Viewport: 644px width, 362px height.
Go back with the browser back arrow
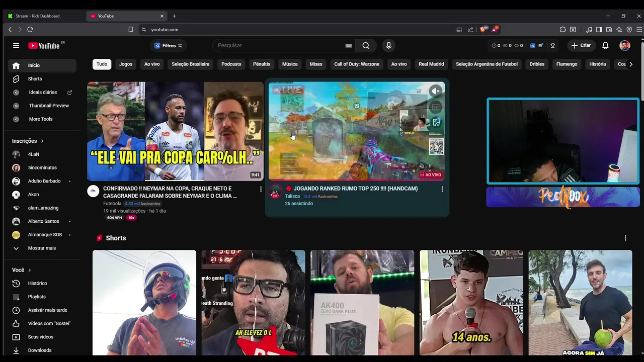pyautogui.click(x=10, y=30)
